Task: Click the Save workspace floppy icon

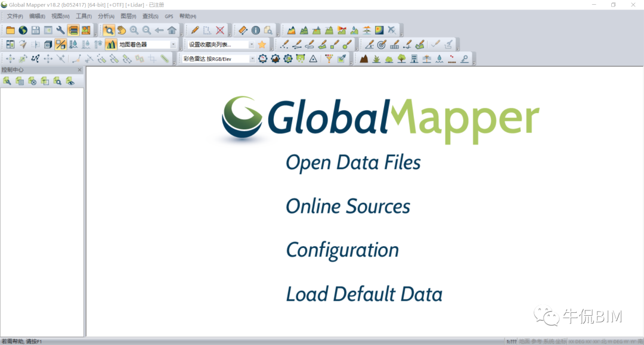Action: pyautogui.click(x=36, y=30)
